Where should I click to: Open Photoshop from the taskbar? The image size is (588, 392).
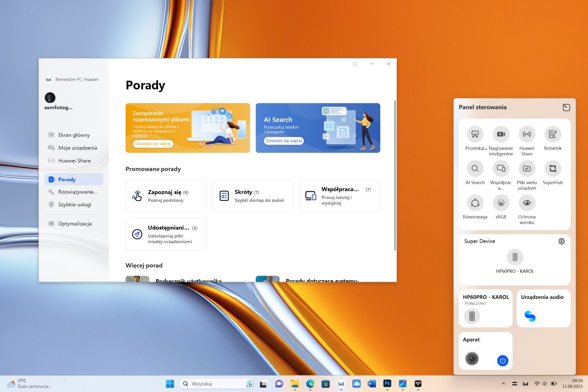387,383
